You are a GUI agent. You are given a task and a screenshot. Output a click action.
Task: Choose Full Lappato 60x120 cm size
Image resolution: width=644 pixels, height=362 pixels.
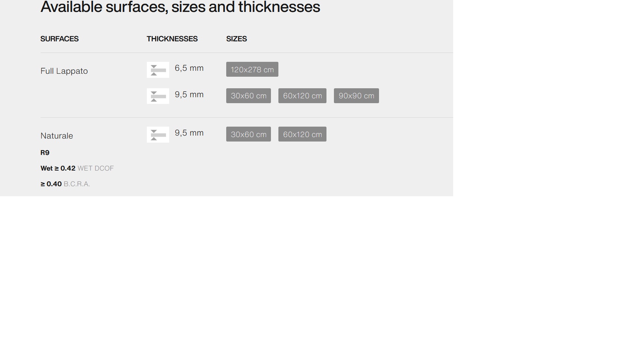[x=302, y=96]
